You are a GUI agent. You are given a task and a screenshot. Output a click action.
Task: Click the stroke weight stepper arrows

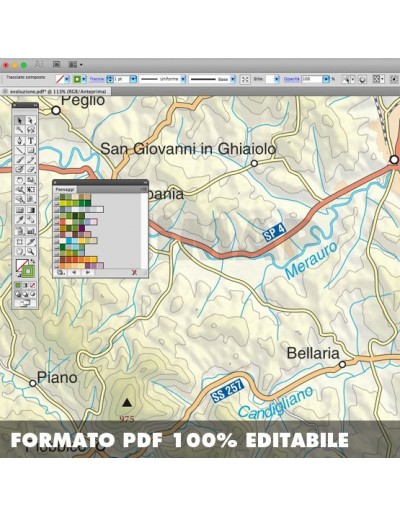click(x=110, y=79)
